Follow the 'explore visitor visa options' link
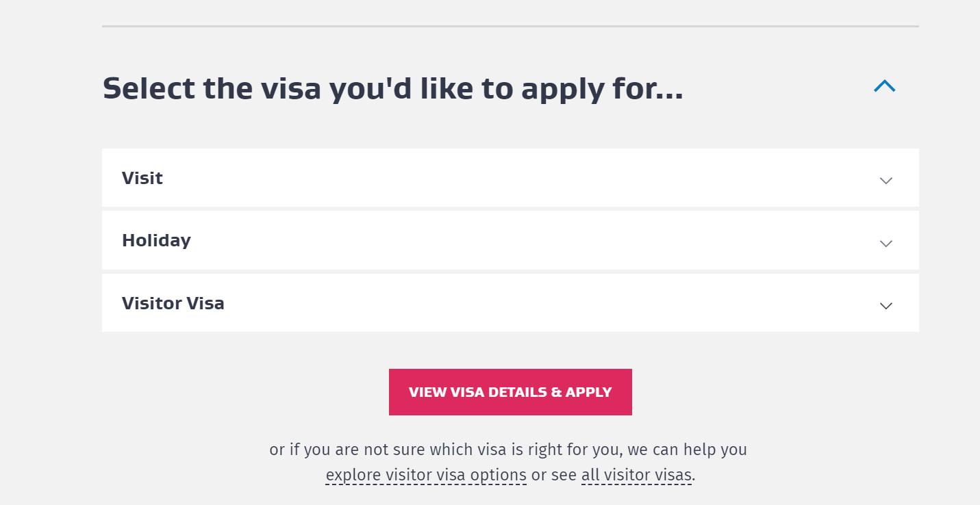The width and height of the screenshot is (980, 505). [426, 475]
